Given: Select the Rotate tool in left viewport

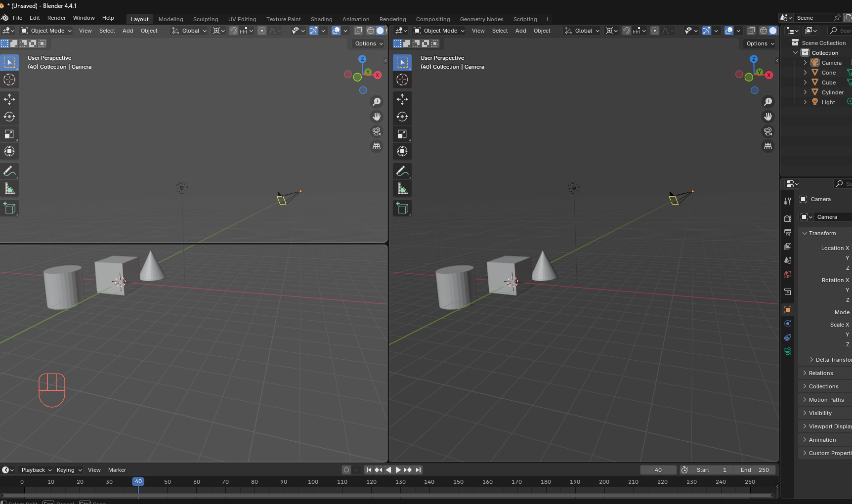Looking at the screenshot, I should (9, 117).
